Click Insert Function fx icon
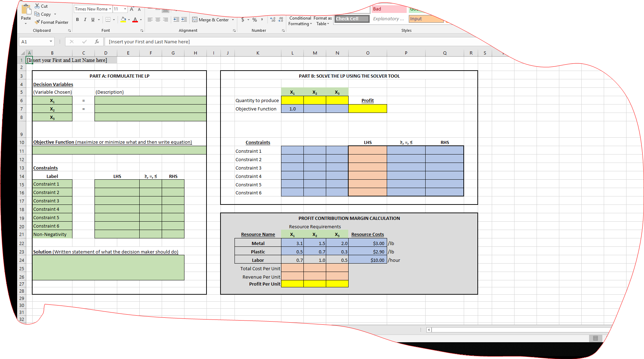644x359 pixels. coord(97,42)
